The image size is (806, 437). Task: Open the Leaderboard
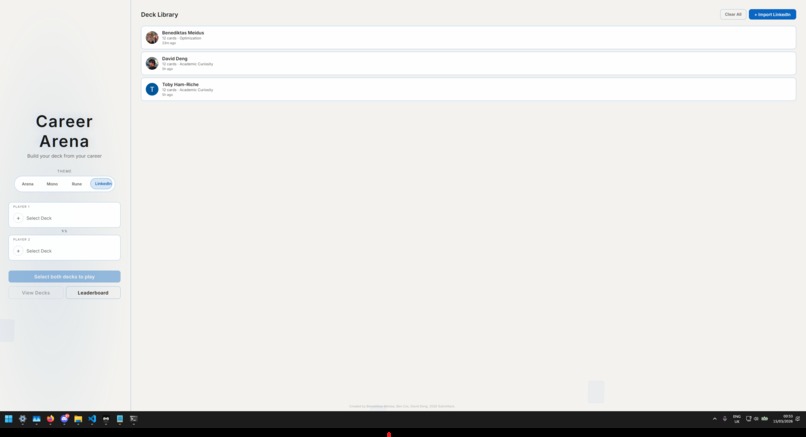93,293
